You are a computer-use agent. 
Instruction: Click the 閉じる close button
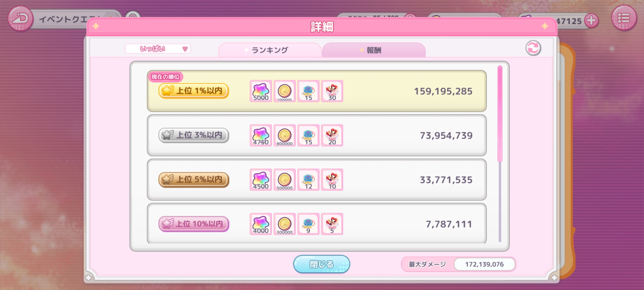point(321,264)
